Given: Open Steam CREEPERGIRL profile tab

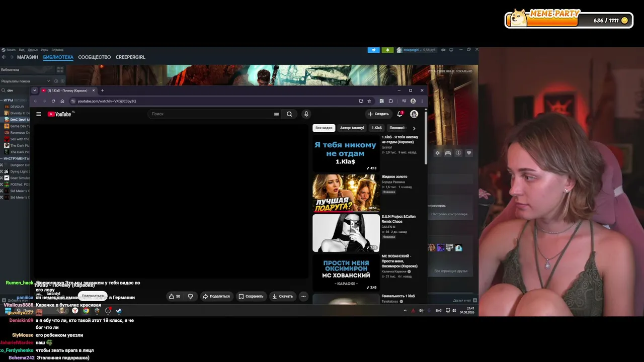Looking at the screenshot, I should pos(130,57).
